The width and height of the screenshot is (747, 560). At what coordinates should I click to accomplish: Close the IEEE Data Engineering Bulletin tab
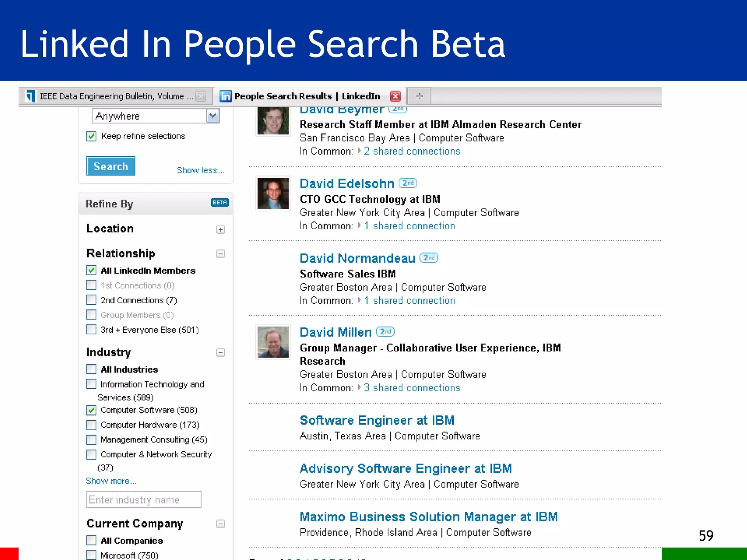(x=201, y=96)
